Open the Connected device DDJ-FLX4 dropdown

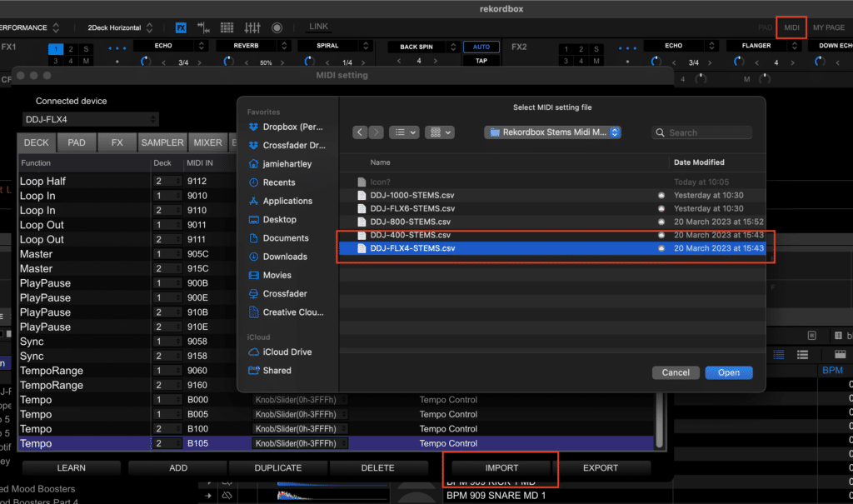coord(90,118)
